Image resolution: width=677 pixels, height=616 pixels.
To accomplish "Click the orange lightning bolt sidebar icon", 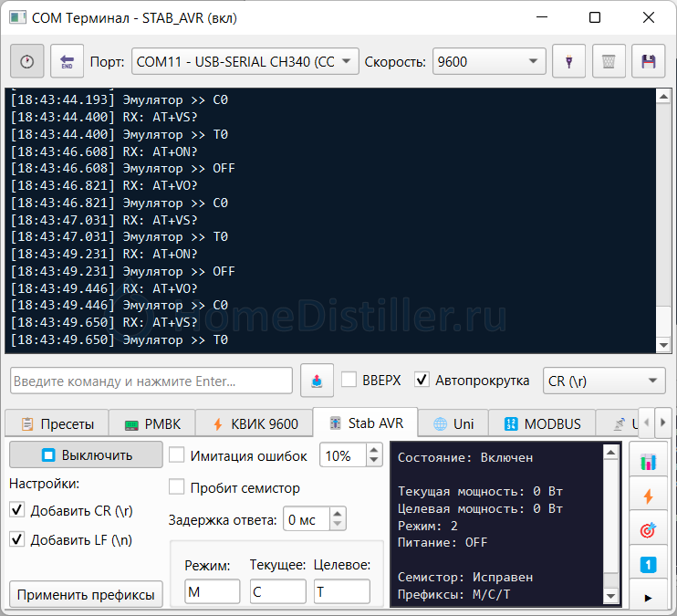I will (648, 496).
